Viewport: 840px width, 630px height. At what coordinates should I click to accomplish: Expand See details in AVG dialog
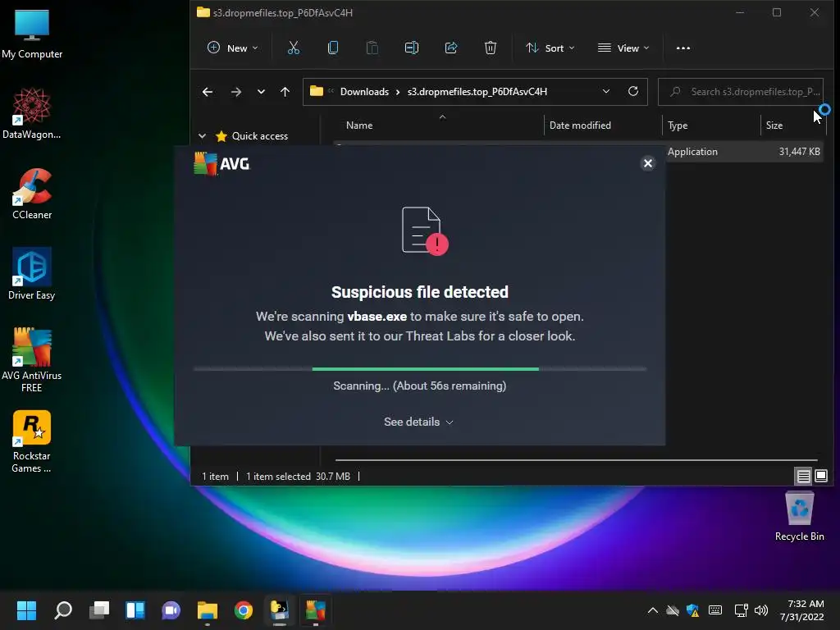pos(419,422)
